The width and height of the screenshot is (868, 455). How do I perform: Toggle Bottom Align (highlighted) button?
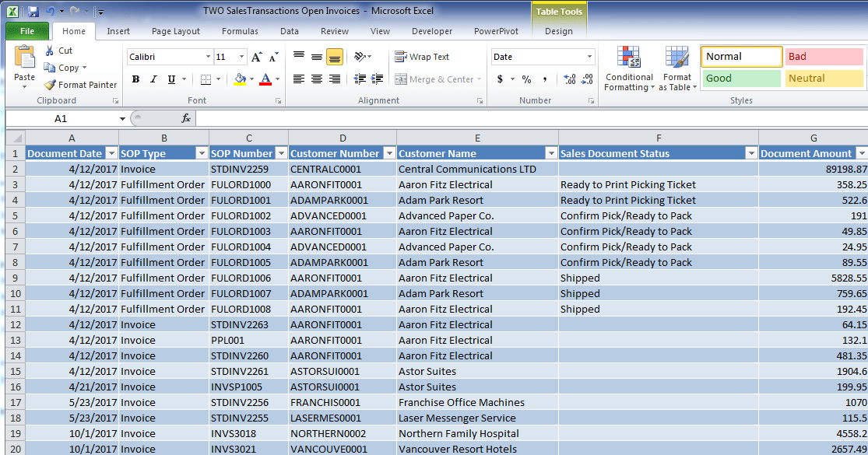pos(335,57)
